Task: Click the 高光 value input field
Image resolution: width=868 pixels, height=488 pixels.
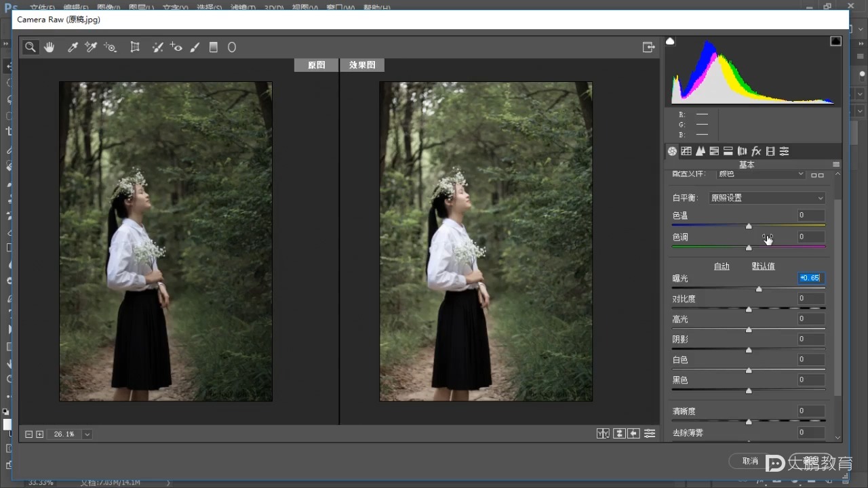Action: pos(811,319)
